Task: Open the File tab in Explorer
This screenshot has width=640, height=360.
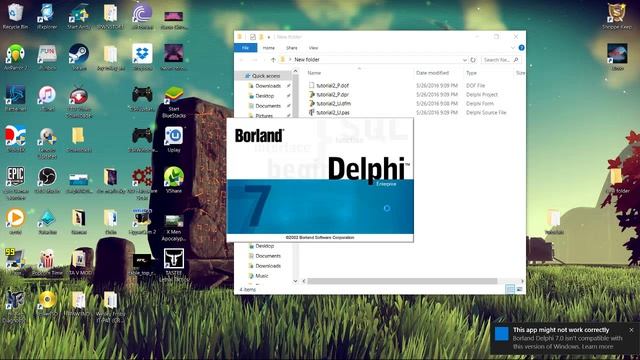Action: coord(245,48)
